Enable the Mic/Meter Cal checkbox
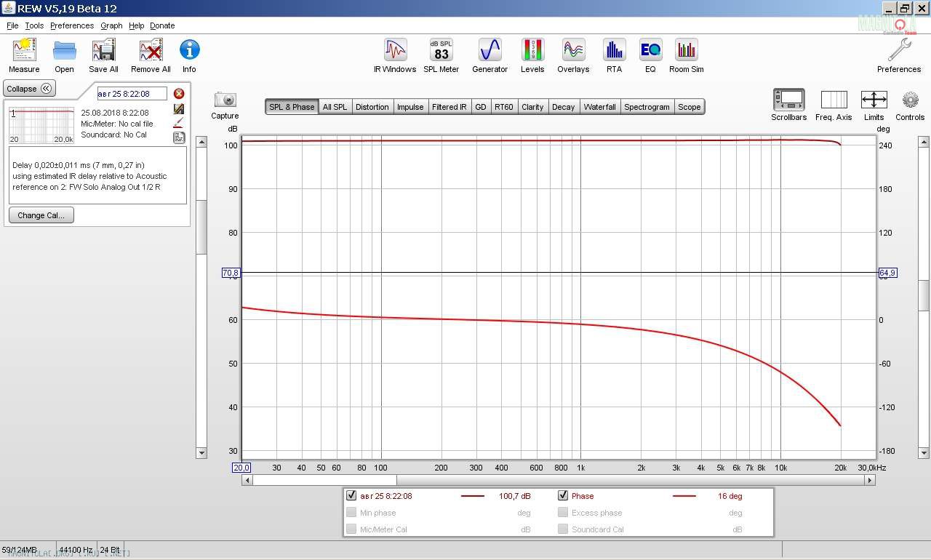 [352, 529]
